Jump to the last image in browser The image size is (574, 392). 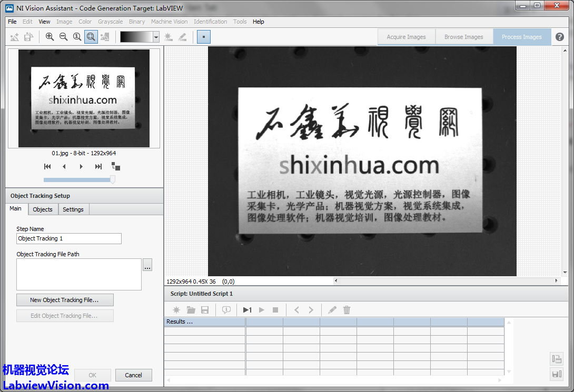coord(98,167)
